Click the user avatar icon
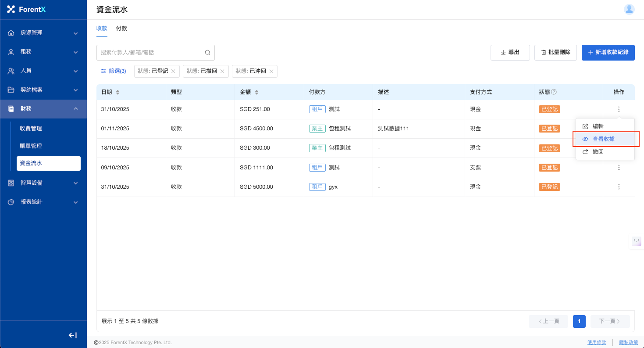Image resolution: width=644 pixels, height=348 pixels. [629, 10]
